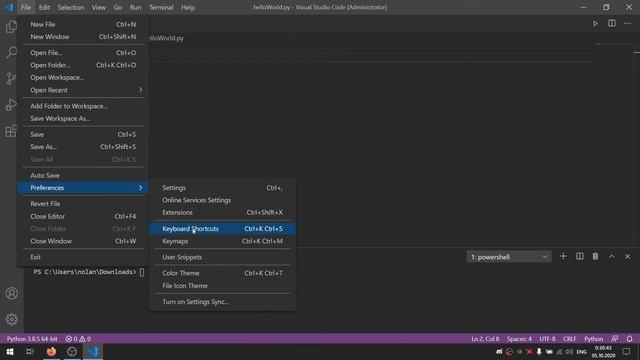Viewport: 640px width, 360px height.
Task: Click the VS Code logo in title bar
Action: coord(9,7)
